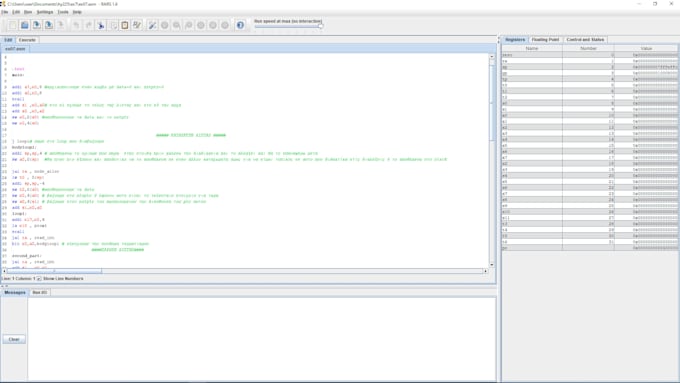Click the 'main:' label line in editor
This screenshot has height=383, width=680.
pyautogui.click(x=18, y=75)
